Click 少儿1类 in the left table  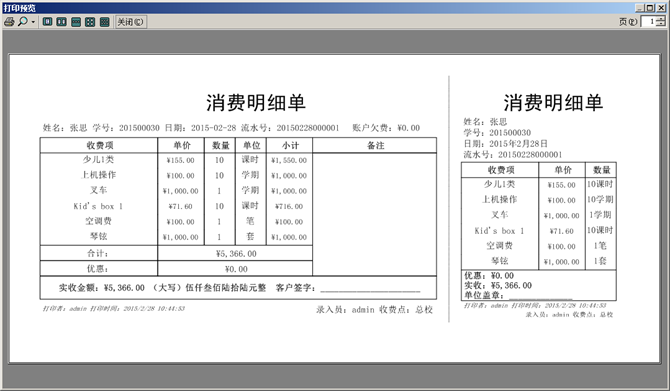tap(98, 160)
